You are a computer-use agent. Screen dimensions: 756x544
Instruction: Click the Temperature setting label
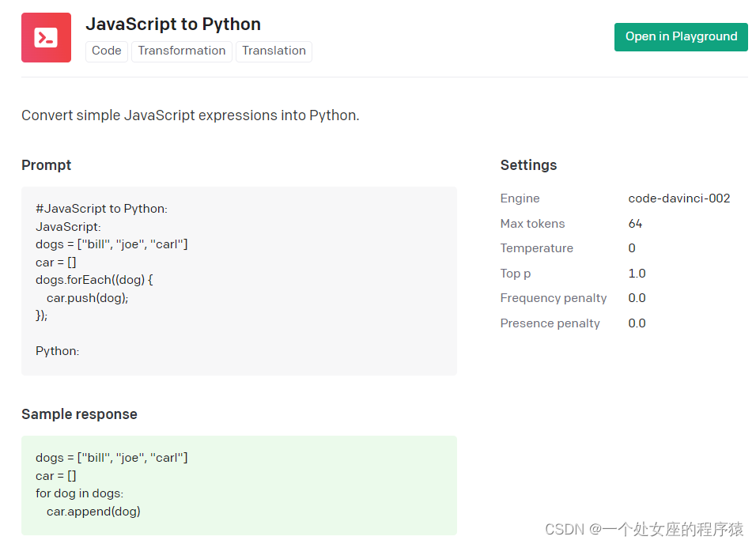point(537,248)
